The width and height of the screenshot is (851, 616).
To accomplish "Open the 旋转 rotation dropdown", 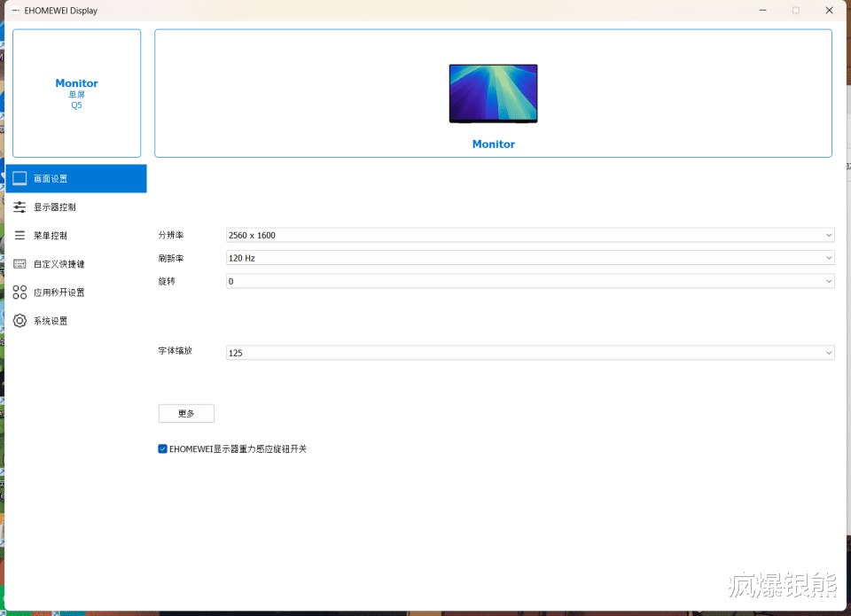I will (x=530, y=281).
